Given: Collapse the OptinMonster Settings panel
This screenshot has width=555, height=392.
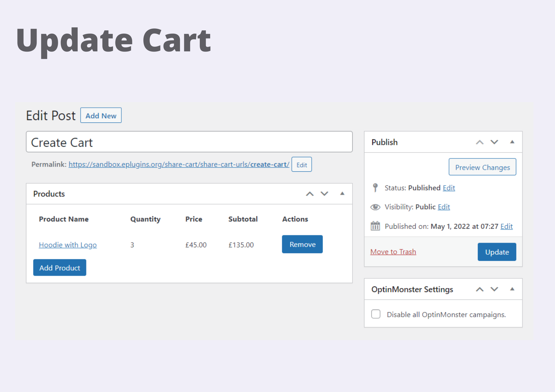Looking at the screenshot, I should coord(512,289).
